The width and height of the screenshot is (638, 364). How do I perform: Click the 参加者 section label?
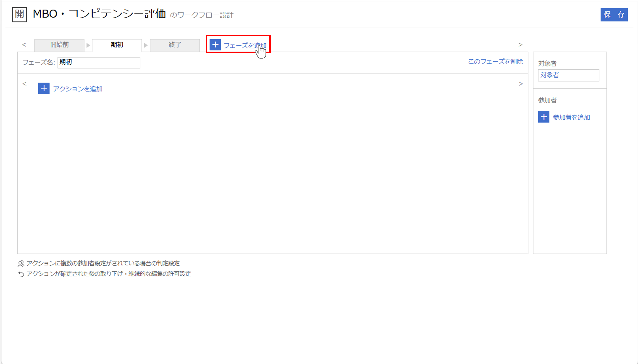(547, 100)
